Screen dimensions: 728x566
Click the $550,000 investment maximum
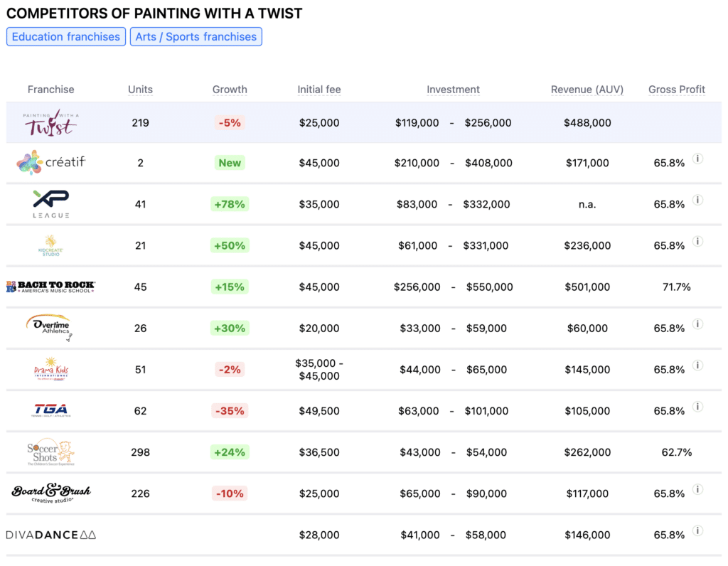(x=490, y=287)
